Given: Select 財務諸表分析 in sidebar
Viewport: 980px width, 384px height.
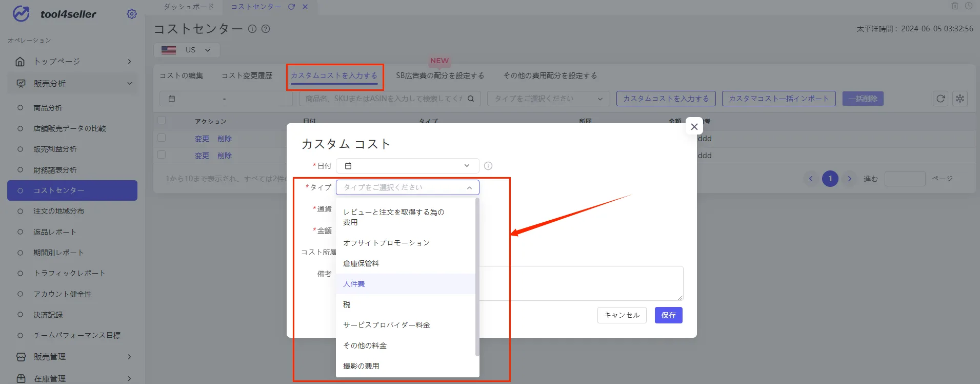Looking at the screenshot, I should [x=55, y=170].
